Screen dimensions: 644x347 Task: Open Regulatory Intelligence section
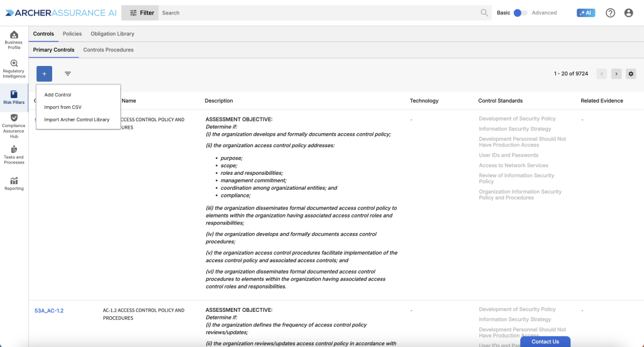coord(14,69)
